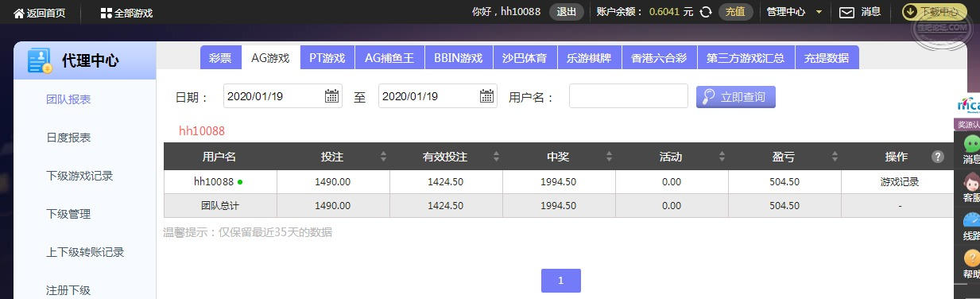Click the question mark help icon beside 操作
The width and height of the screenshot is (980, 299).
(938, 157)
